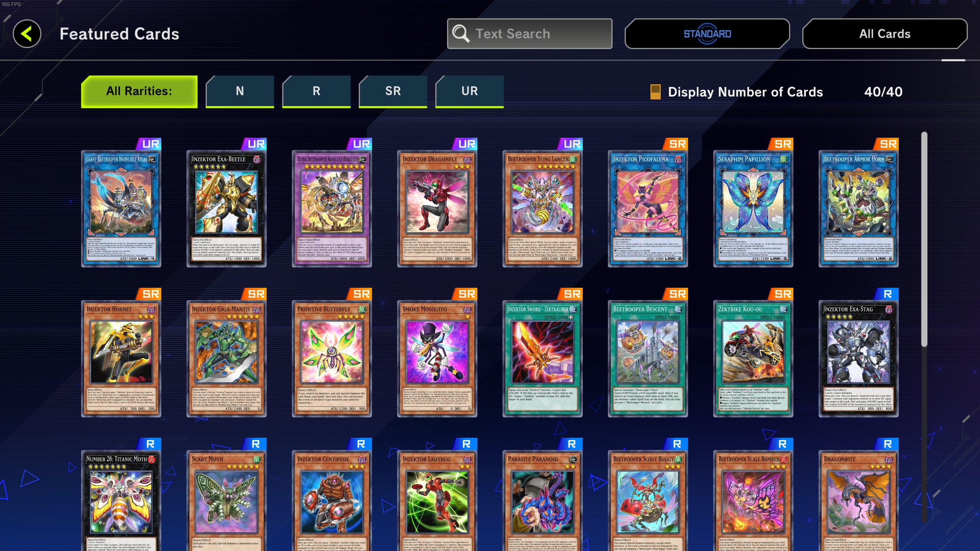Choose the Inzektor Dragonfly card
Image resolution: width=980 pixels, height=551 pixels.
point(437,209)
